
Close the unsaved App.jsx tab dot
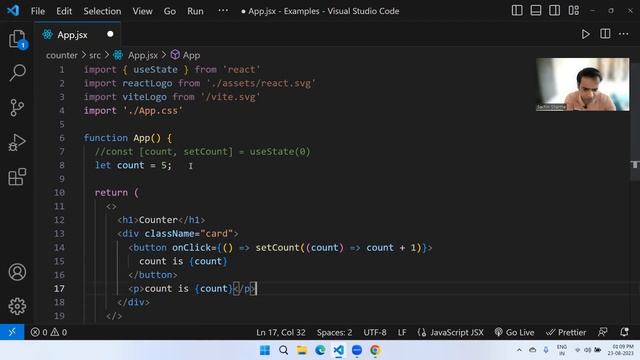pyautogui.click(x=110, y=34)
